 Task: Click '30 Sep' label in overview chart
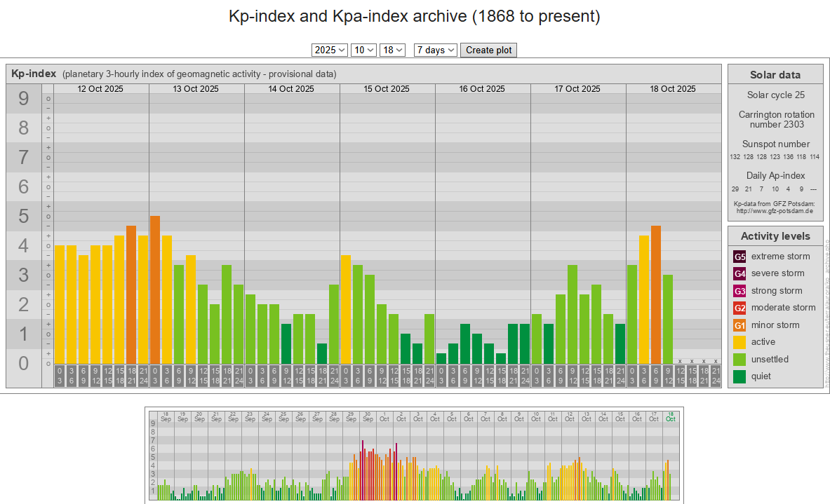(368, 417)
